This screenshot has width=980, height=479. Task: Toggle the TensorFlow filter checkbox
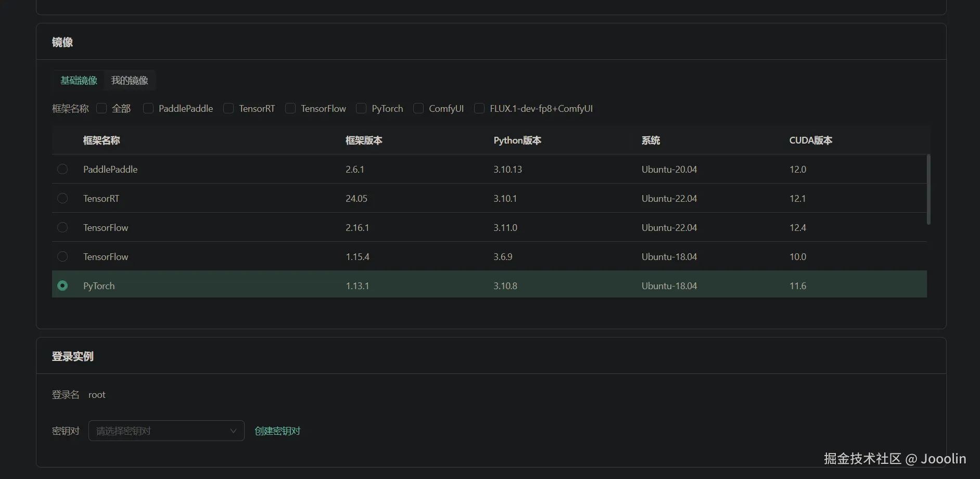click(290, 108)
